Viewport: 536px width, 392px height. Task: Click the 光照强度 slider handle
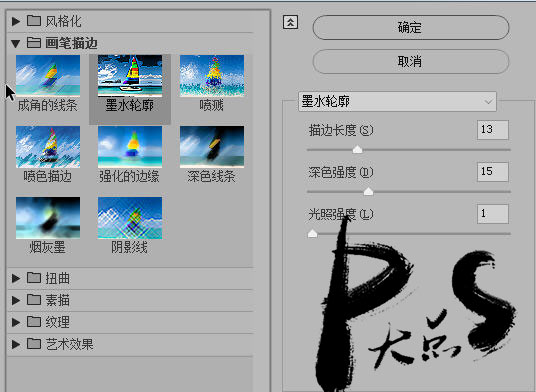point(312,233)
